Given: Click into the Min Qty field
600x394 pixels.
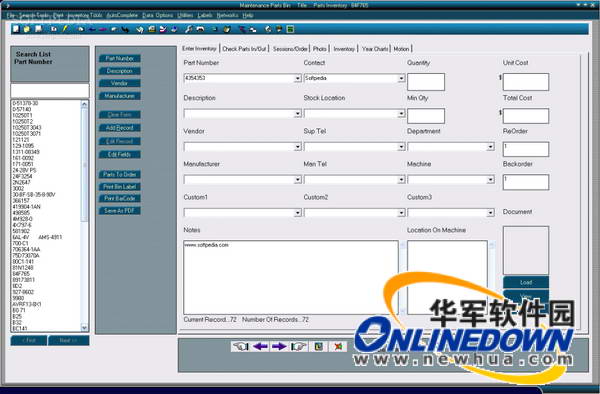Looking at the screenshot, I should tap(426, 116).
